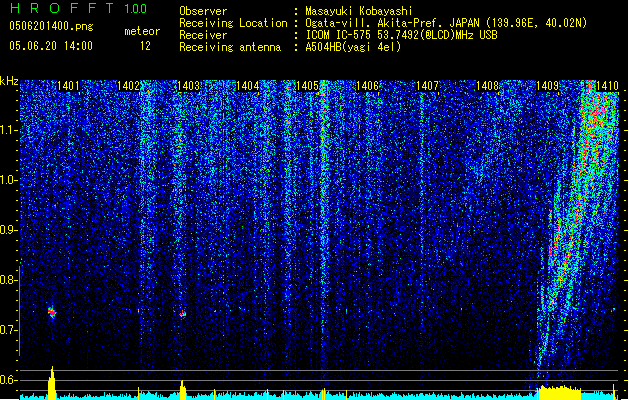Click the 0.9 frequency axis label
Screen dimensions: 629x400
pyautogui.click(x=8, y=230)
